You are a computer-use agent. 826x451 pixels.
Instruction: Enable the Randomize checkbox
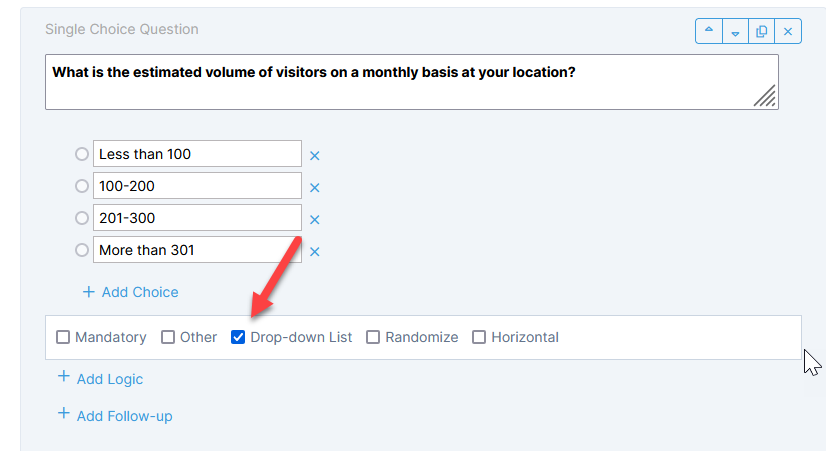[373, 337]
